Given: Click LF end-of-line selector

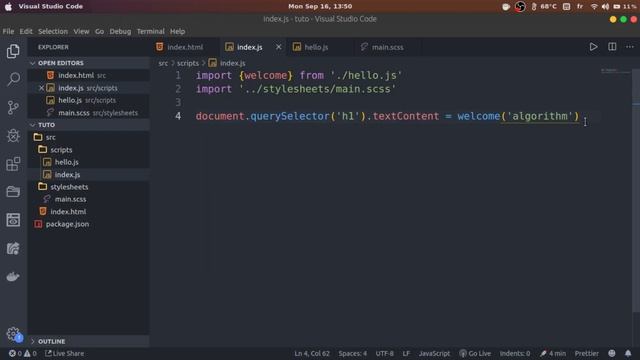Looking at the screenshot, I should click(x=406, y=353).
